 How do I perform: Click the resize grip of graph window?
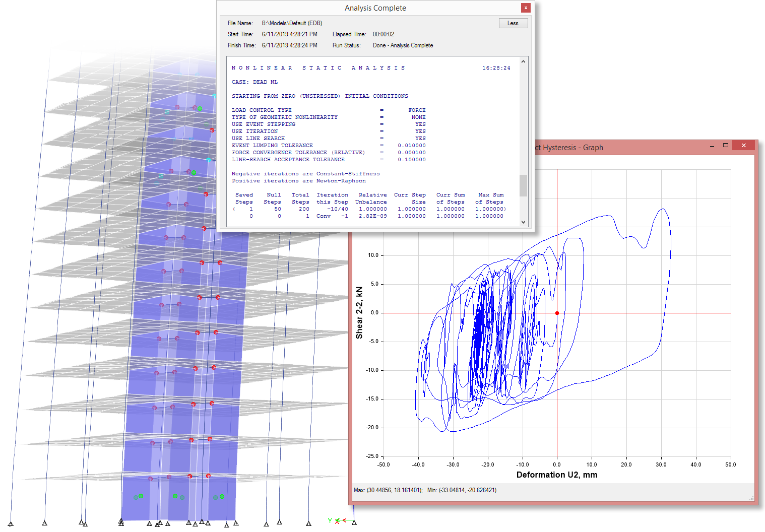(751, 499)
